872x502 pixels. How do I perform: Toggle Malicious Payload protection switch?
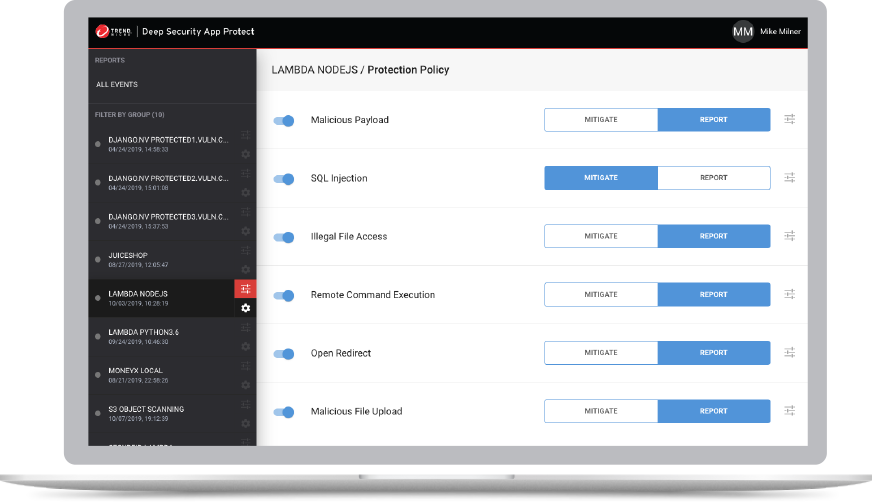click(x=284, y=121)
